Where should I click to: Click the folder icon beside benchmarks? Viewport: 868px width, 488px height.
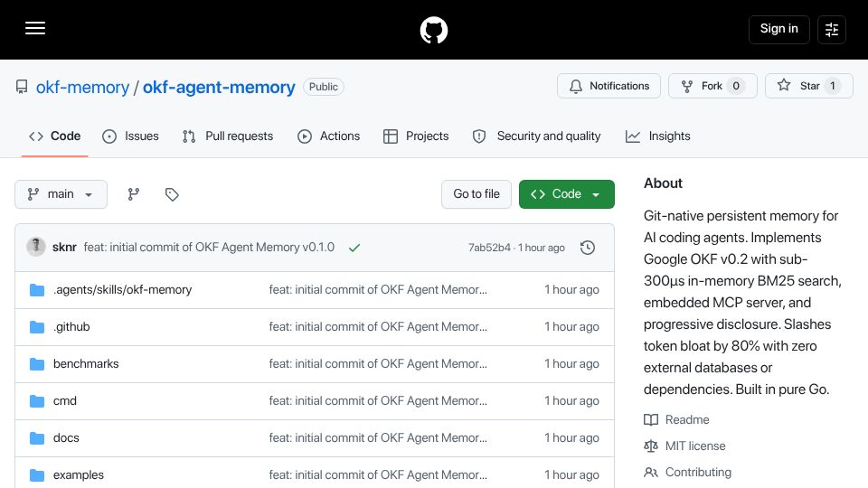37,364
